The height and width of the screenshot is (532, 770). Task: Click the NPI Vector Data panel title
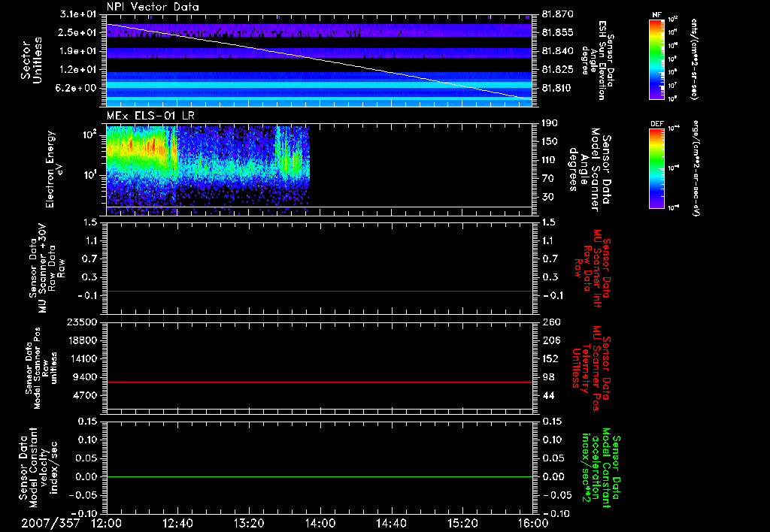coord(153,7)
